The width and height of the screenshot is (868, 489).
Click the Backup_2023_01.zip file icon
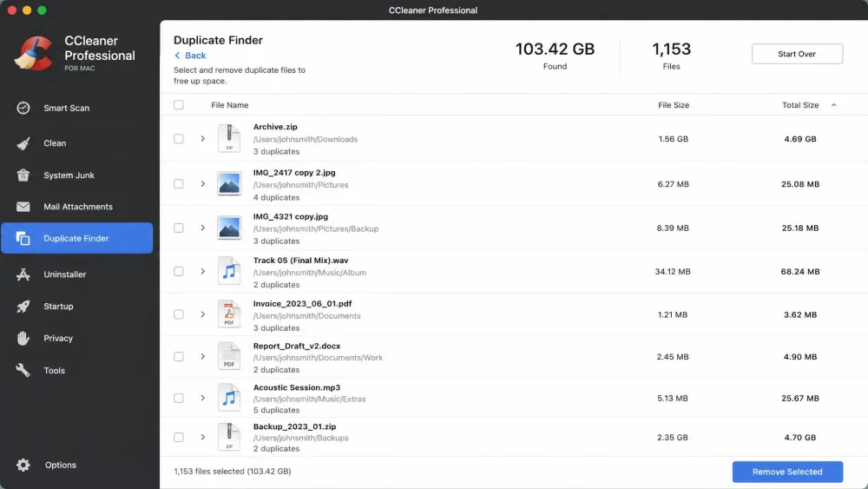(x=229, y=437)
